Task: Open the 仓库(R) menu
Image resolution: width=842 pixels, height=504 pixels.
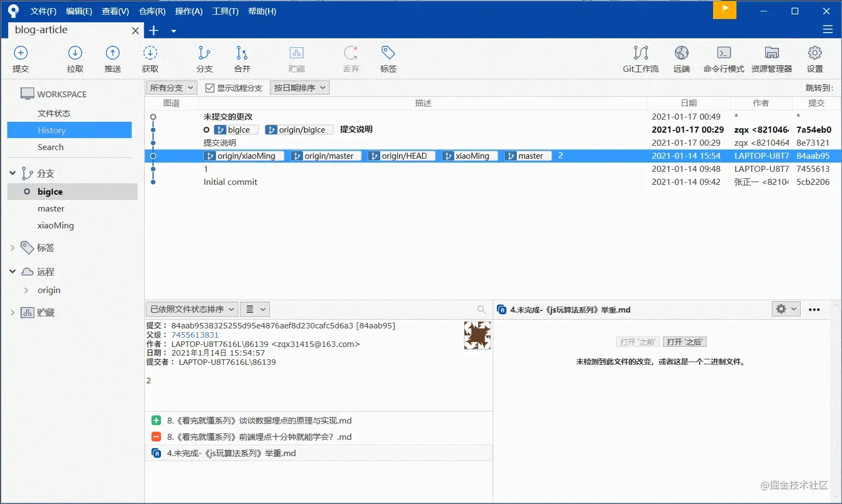Action: pos(152,11)
